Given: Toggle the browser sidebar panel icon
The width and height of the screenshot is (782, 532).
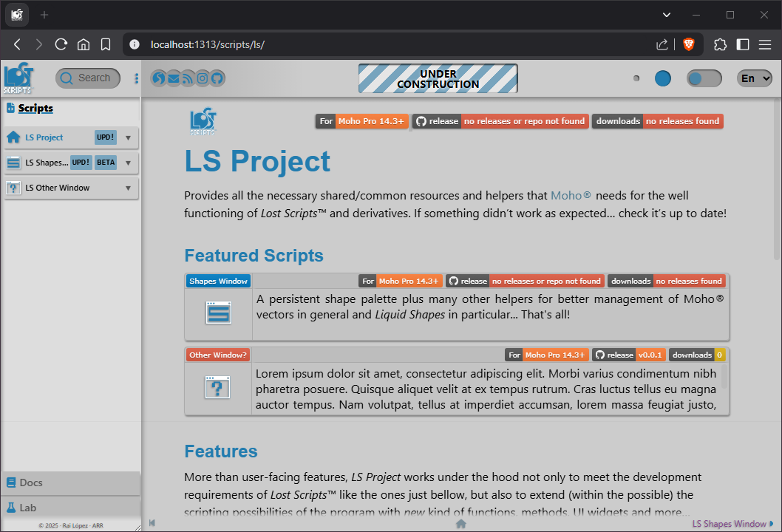Looking at the screenshot, I should pos(743,44).
